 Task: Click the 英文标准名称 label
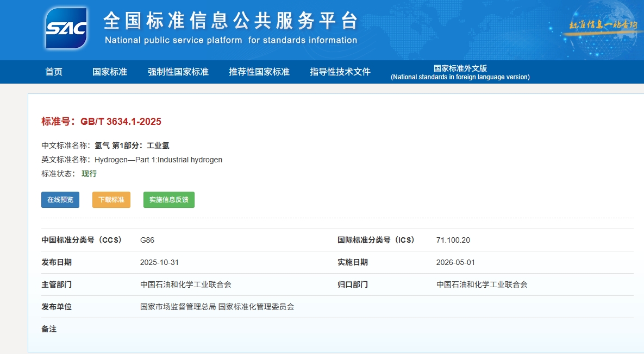(66, 160)
